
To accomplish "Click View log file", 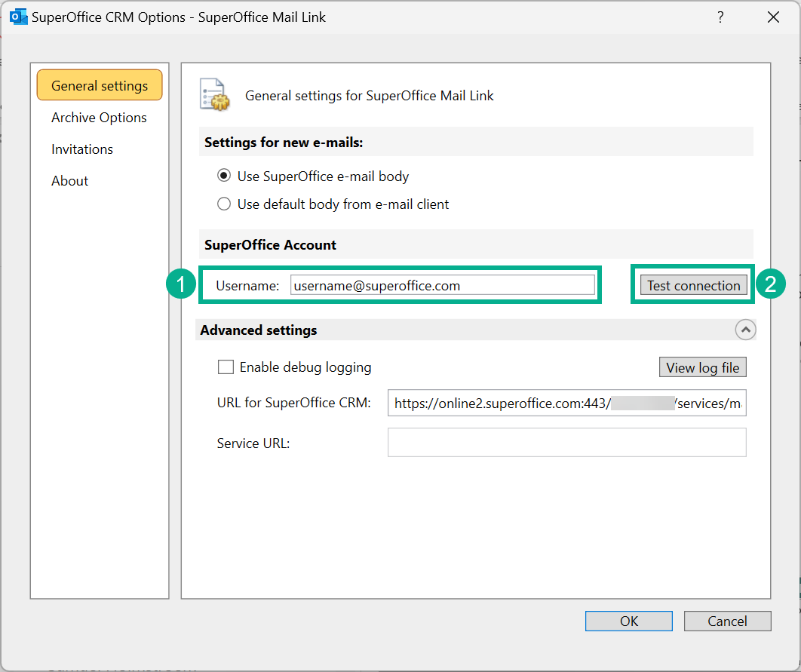I will (702, 367).
